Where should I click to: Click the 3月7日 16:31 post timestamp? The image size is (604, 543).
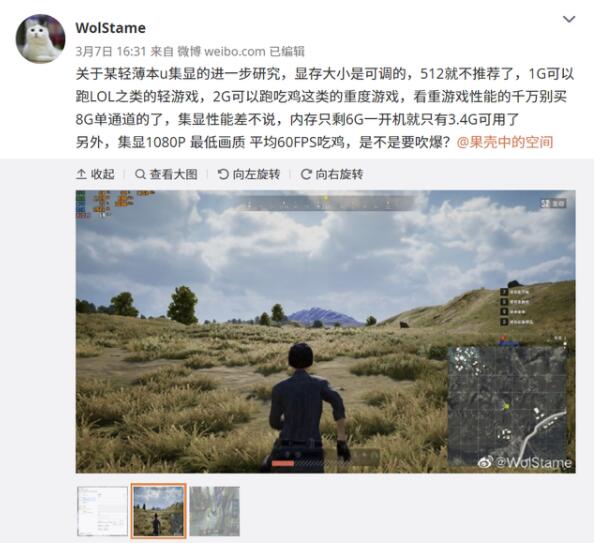point(111,51)
